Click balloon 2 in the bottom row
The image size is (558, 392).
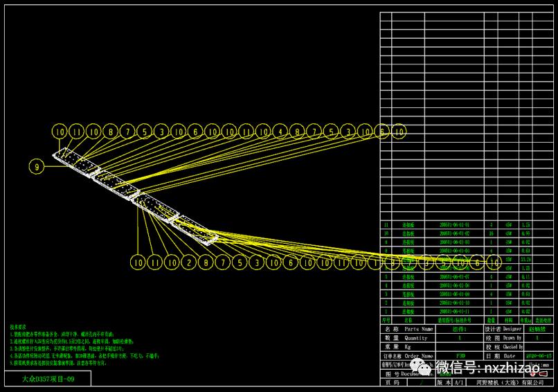pos(188,262)
